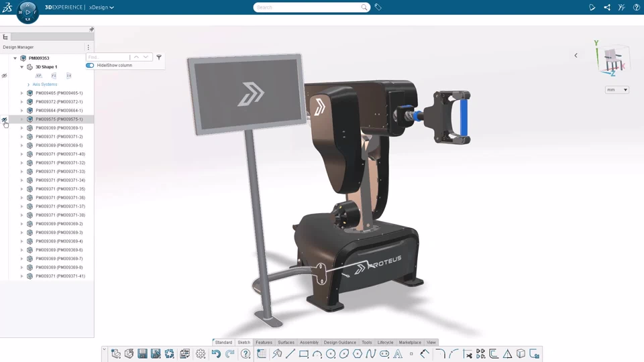This screenshot has width=644, height=362.
Task: Click the Share icon in top bar
Action: [x=607, y=7]
